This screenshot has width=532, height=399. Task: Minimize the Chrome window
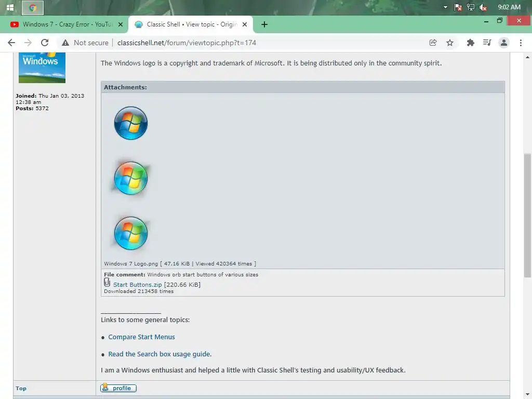tap(486, 21)
